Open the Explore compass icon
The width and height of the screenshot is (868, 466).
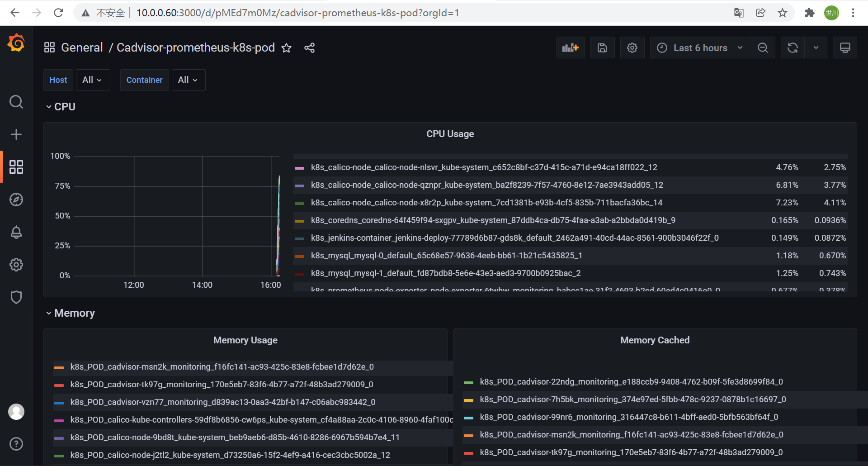pos(16,200)
